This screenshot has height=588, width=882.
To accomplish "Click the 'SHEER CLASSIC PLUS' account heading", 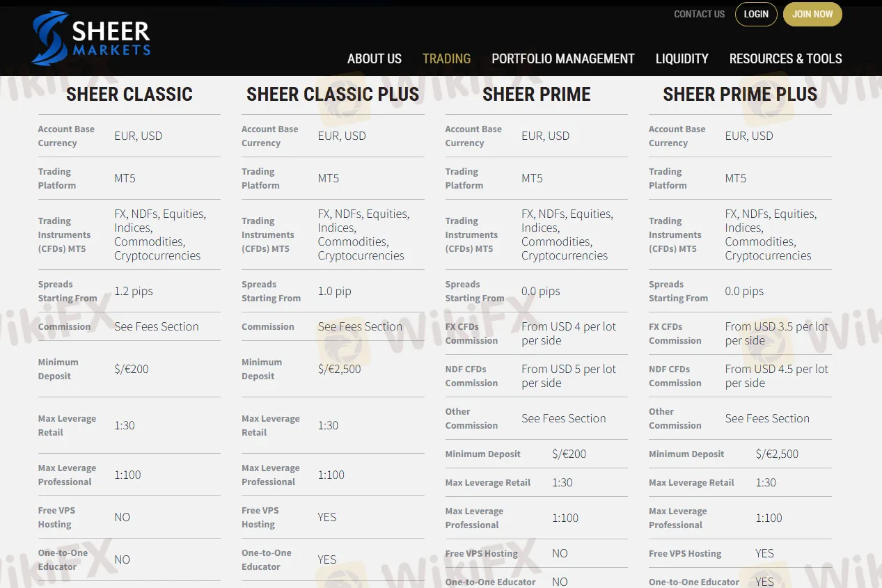I will coord(333,95).
